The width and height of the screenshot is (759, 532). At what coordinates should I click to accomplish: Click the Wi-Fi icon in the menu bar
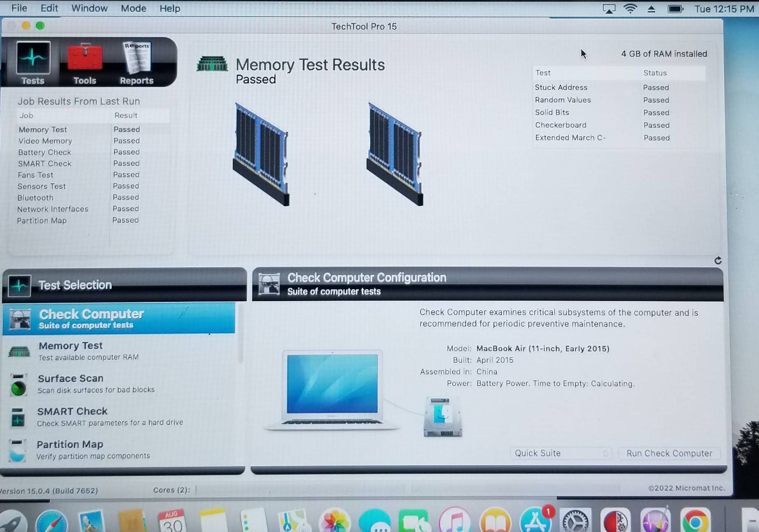pyautogui.click(x=630, y=9)
